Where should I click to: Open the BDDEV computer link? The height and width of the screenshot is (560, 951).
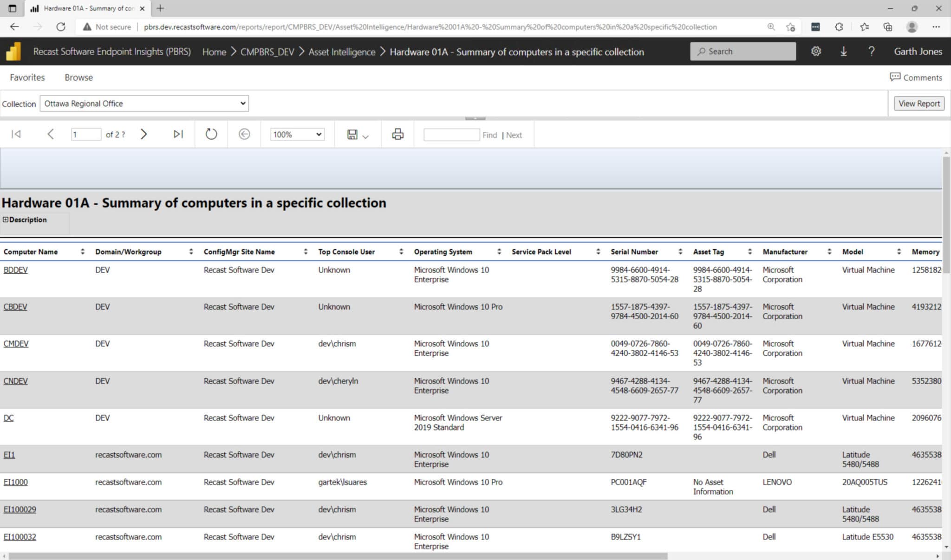[16, 270]
